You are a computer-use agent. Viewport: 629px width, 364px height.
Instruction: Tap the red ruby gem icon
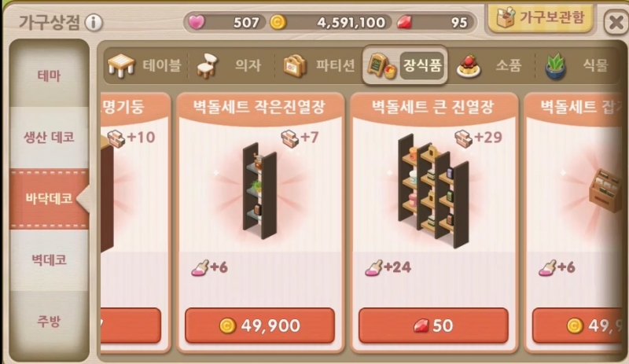tap(404, 23)
